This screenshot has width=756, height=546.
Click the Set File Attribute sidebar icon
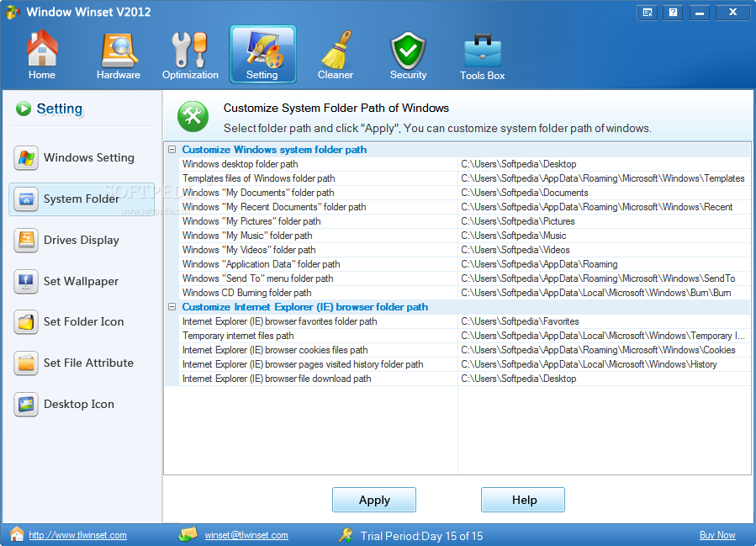click(26, 363)
